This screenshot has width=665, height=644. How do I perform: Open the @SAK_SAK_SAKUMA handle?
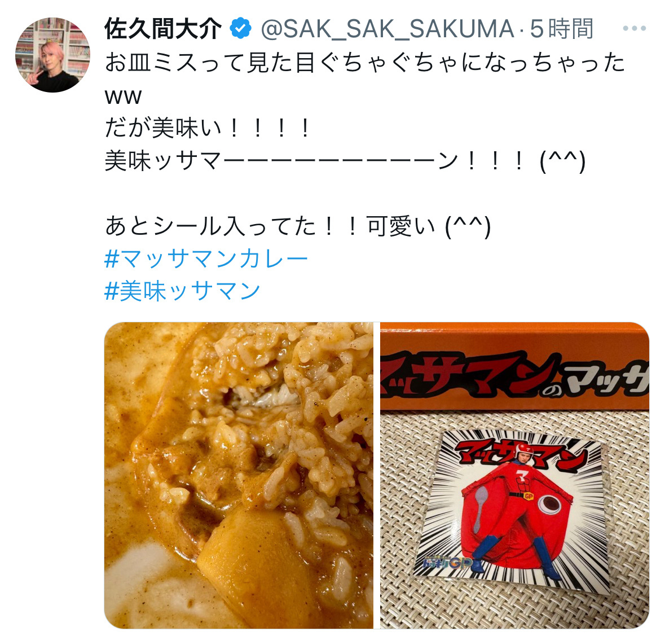pyautogui.click(x=387, y=29)
